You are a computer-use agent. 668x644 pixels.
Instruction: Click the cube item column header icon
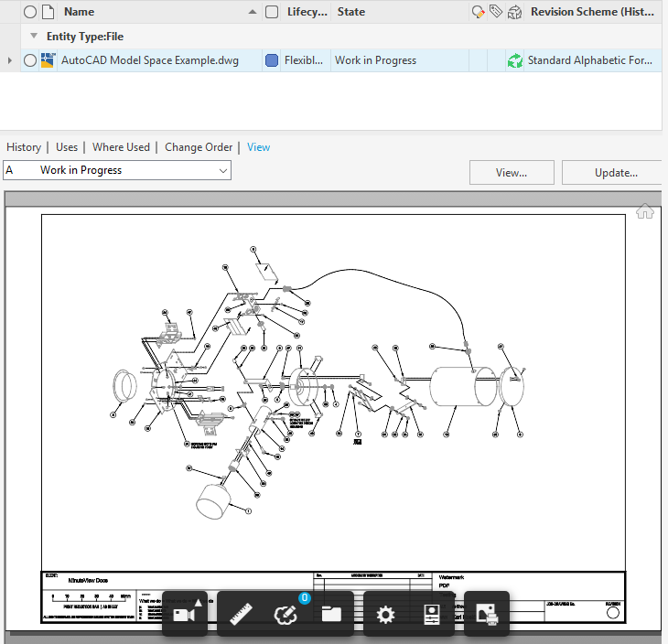[514, 12]
